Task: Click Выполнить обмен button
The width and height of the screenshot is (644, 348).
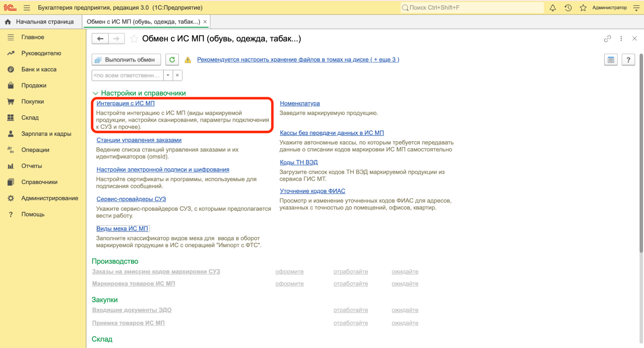Action: 126,60
